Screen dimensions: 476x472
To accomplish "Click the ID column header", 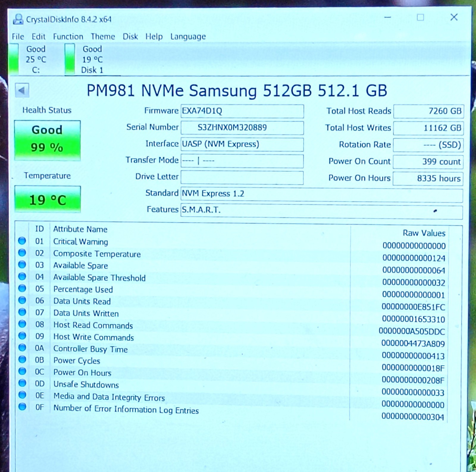I will coord(39,229).
